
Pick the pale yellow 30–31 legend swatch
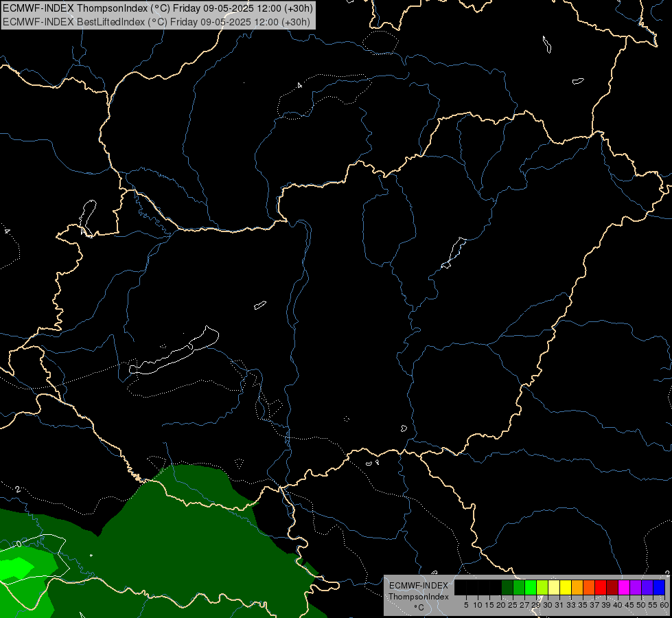pos(554,588)
